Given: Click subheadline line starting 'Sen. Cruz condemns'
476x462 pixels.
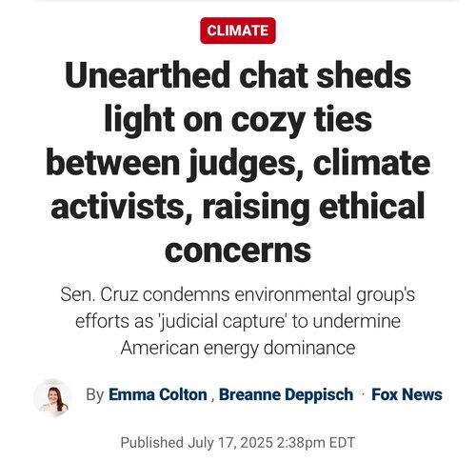Looking at the screenshot, I should (237, 295).
